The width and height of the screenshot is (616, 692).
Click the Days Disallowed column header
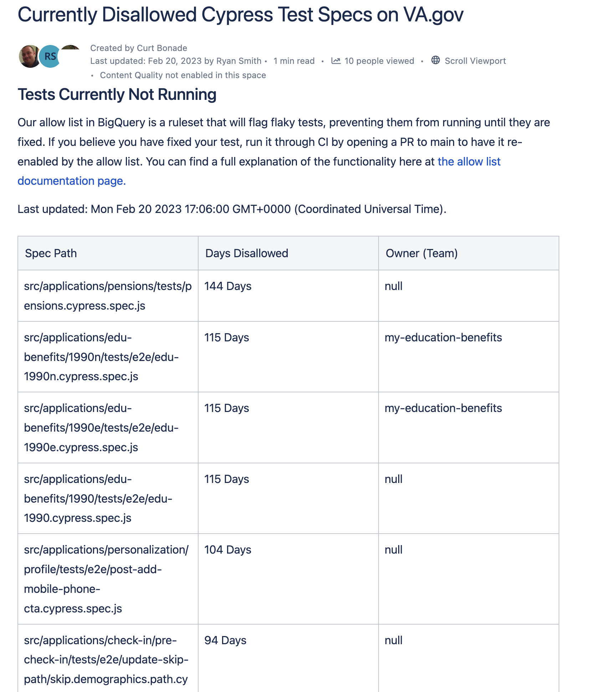point(246,253)
